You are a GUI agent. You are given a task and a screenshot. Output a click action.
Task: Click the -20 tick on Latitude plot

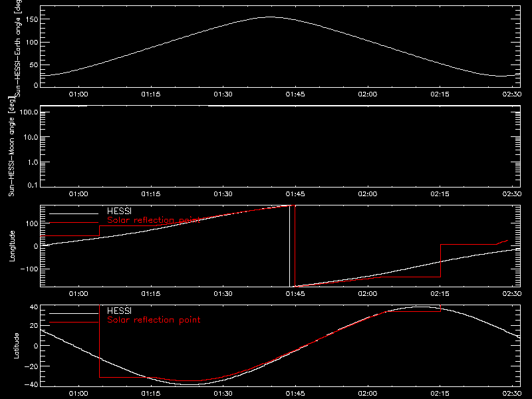[x=31, y=366]
